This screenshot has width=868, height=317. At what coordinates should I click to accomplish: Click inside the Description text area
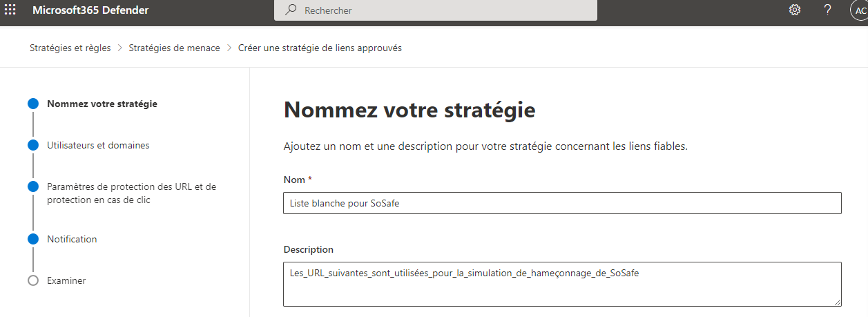click(x=562, y=284)
